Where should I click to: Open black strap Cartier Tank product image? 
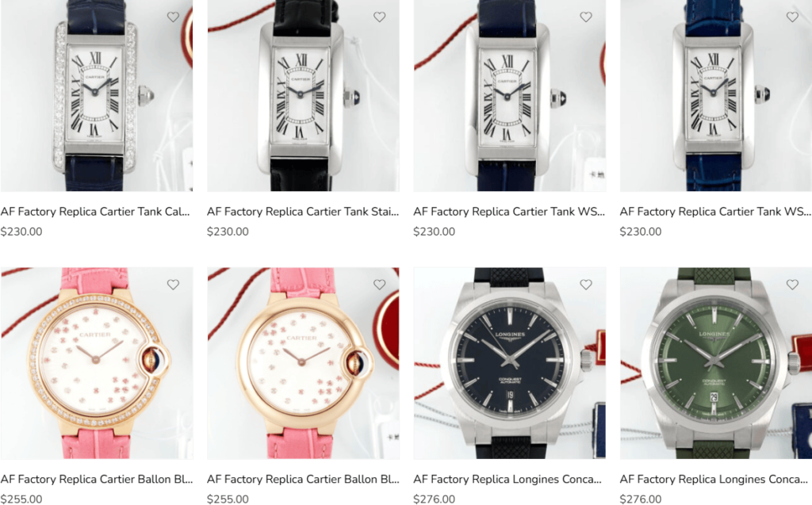tap(303, 96)
